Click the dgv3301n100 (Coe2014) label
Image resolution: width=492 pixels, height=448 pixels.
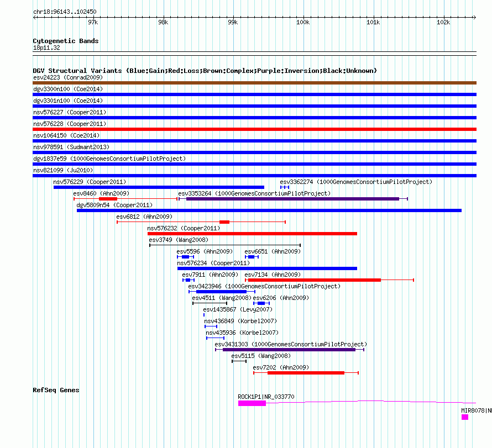[68, 101]
